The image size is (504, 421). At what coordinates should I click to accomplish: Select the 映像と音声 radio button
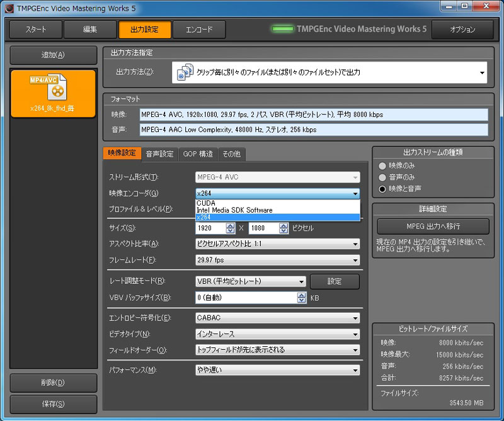(x=382, y=188)
